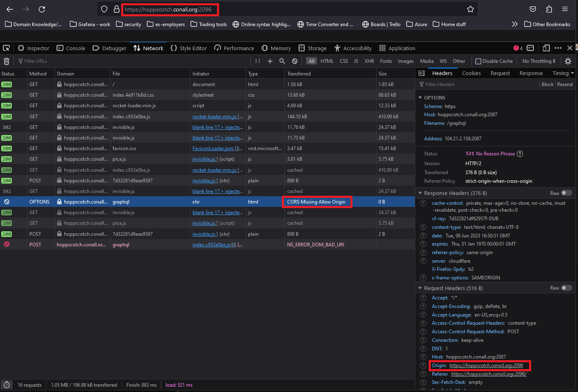
Task: Open the No Throttling dropdown
Action: click(x=538, y=61)
